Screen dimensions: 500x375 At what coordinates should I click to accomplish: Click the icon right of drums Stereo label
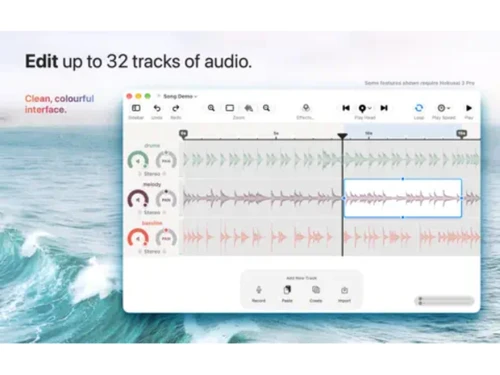[x=164, y=174]
